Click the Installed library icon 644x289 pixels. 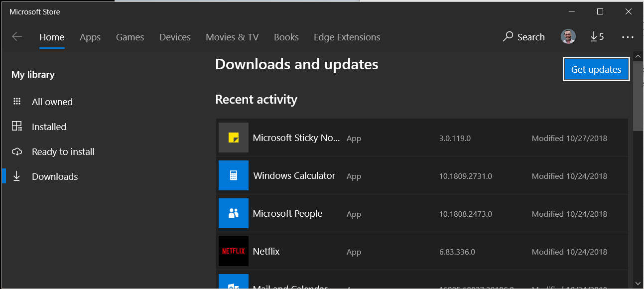pos(17,127)
